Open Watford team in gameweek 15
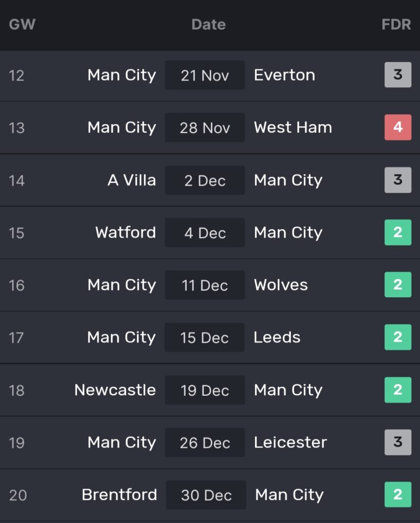 click(x=126, y=232)
